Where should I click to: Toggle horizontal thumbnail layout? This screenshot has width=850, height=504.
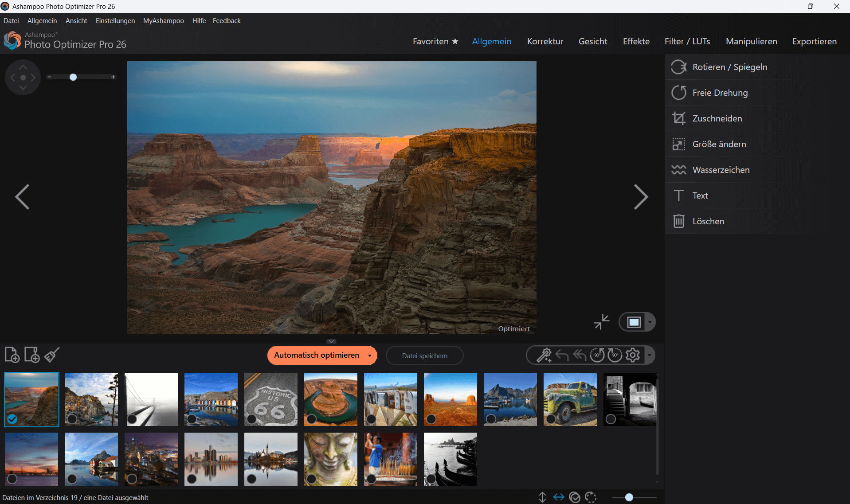(x=559, y=497)
